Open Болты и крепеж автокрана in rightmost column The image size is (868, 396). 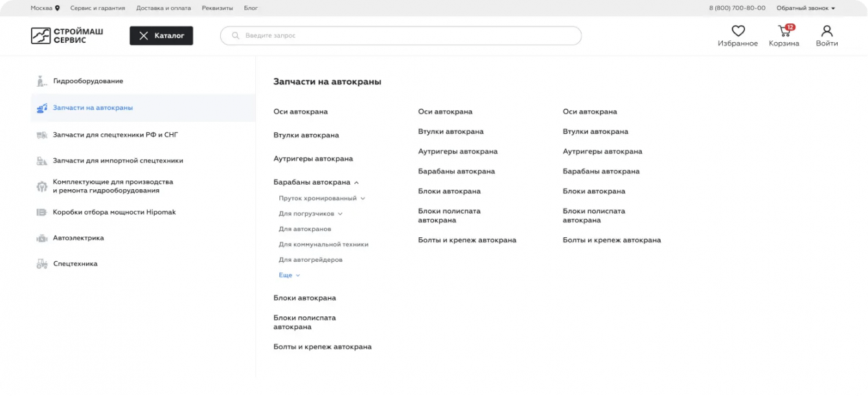click(612, 240)
